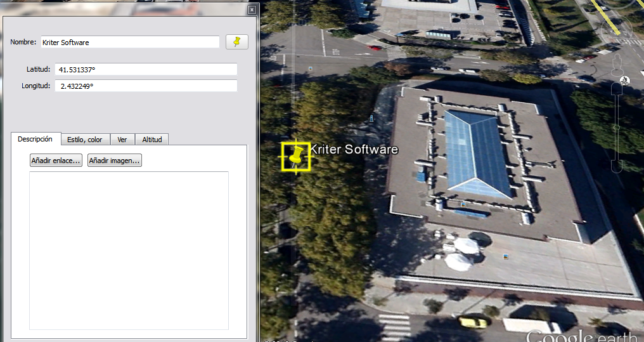Open the small photo marker near the top trees
The height and width of the screenshot is (342, 644).
(310, 69)
